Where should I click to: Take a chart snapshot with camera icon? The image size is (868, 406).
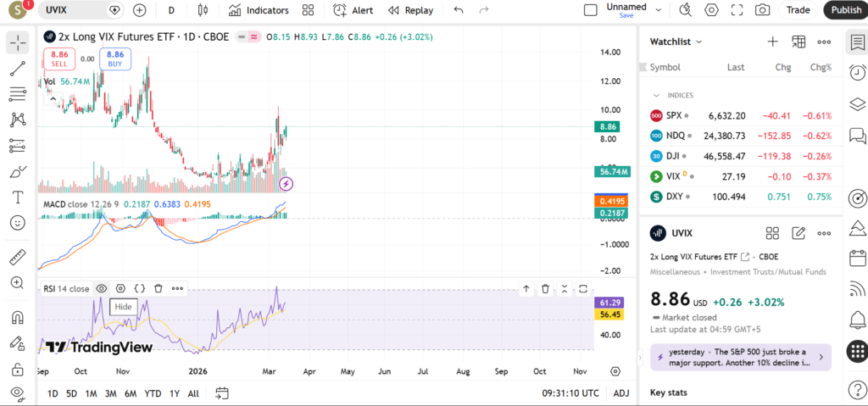[x=762, y=10]
